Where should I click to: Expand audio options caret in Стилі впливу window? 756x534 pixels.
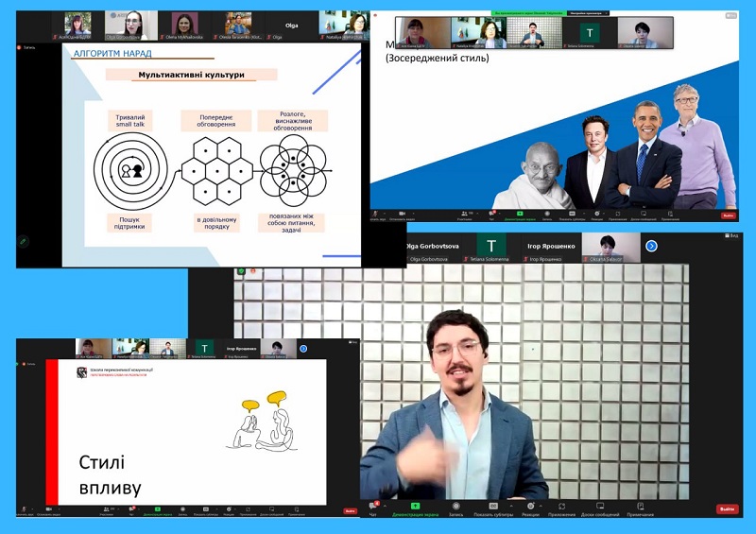pos(32,508)
